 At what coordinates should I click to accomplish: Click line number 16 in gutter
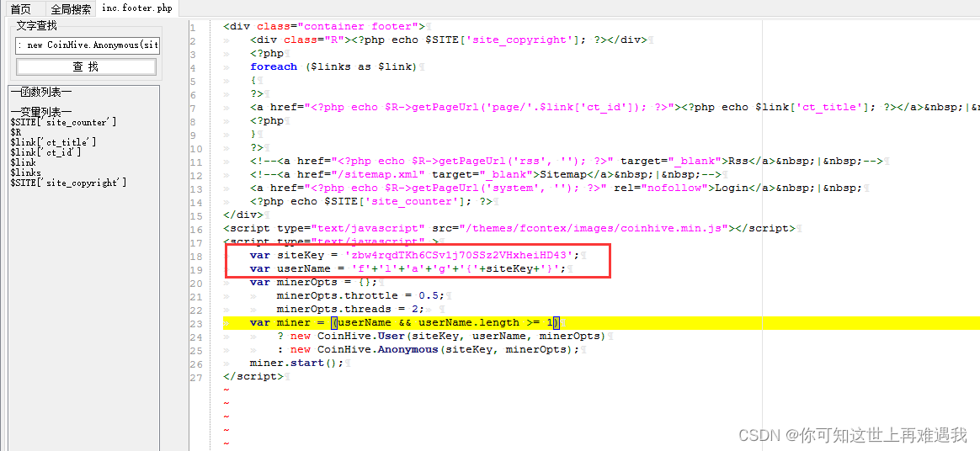tap(195, 229)
